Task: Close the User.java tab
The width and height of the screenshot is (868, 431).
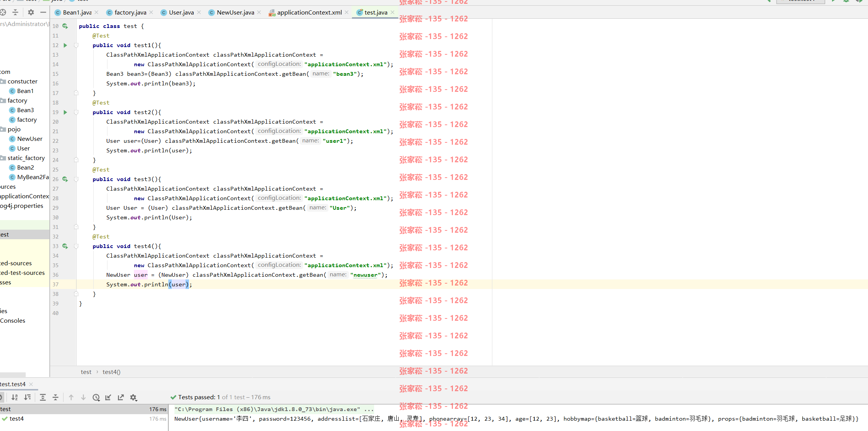Action: coord(199,12)
